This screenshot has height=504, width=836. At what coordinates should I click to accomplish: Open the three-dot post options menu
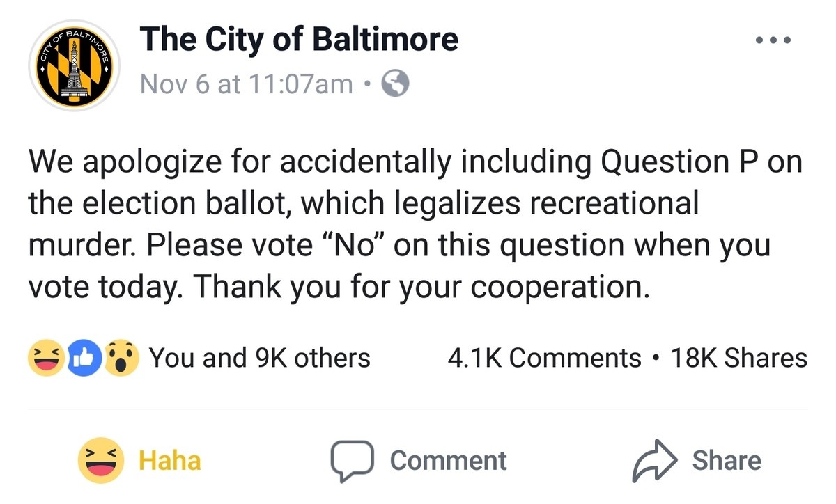point(774,40)
